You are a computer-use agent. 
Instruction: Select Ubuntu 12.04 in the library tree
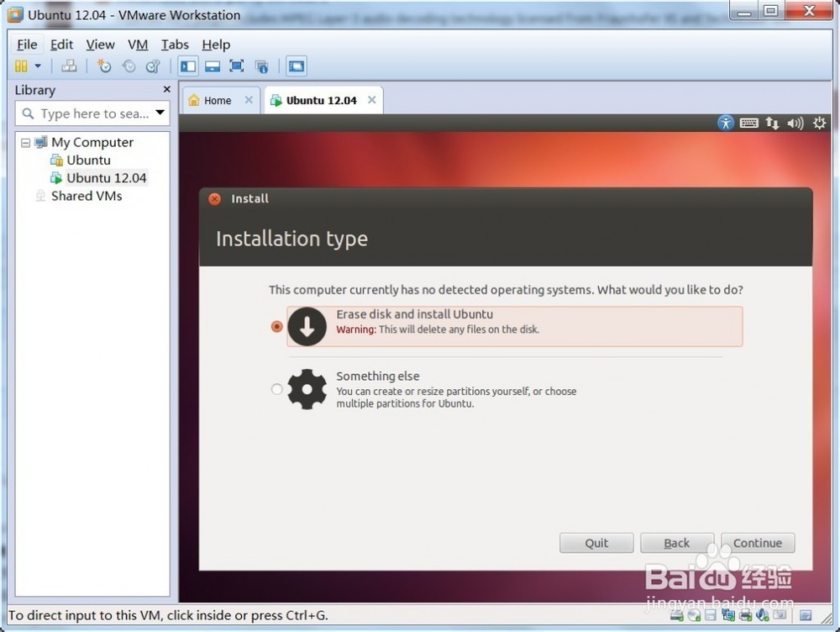(106, 178)
